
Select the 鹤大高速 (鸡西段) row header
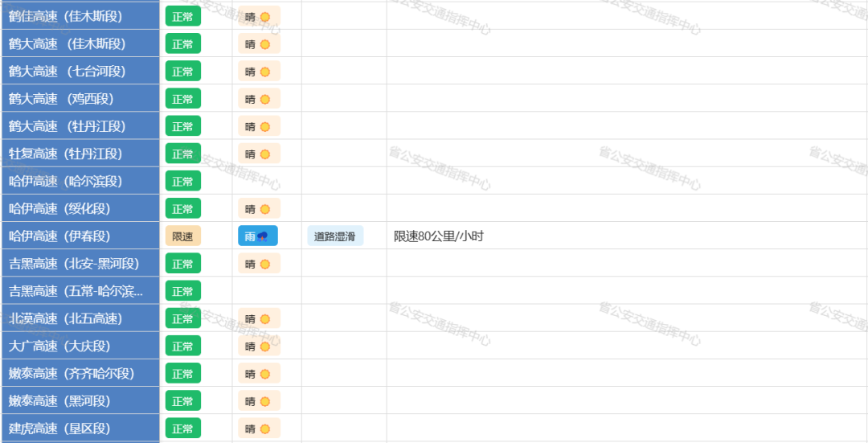[x=80, y=99]
